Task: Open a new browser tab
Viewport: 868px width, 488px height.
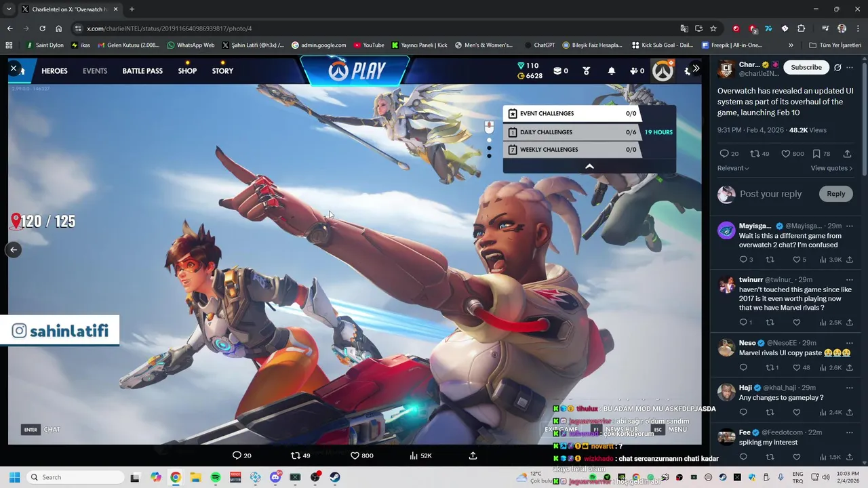Action: (x=132, y=9)
